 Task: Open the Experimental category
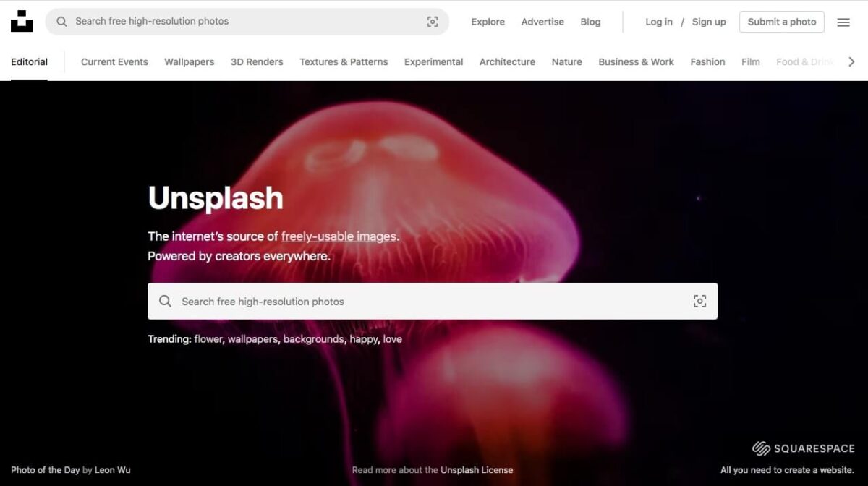(x=434, y=62)
